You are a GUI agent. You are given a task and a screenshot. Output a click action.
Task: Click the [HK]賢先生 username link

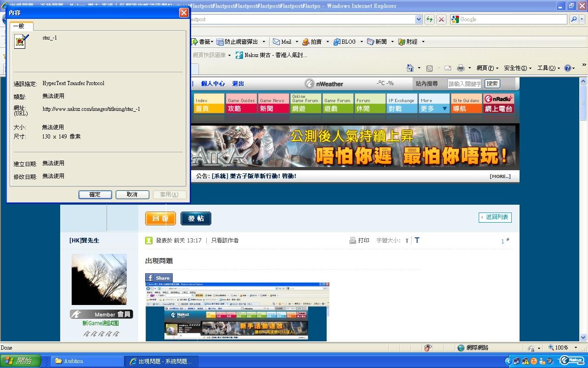84,241
